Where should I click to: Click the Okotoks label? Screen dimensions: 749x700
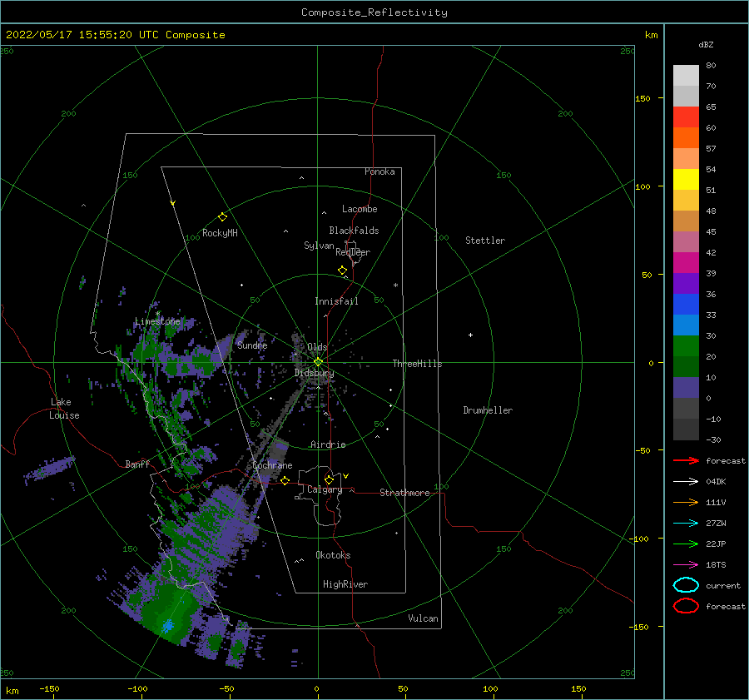click(x=333, y=555)
